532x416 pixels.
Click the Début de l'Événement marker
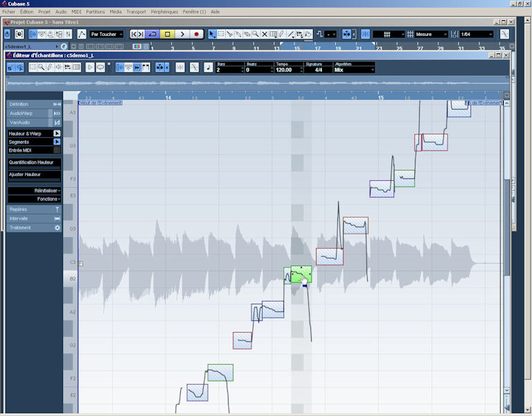pyautogui.click(x=100, y=103)
